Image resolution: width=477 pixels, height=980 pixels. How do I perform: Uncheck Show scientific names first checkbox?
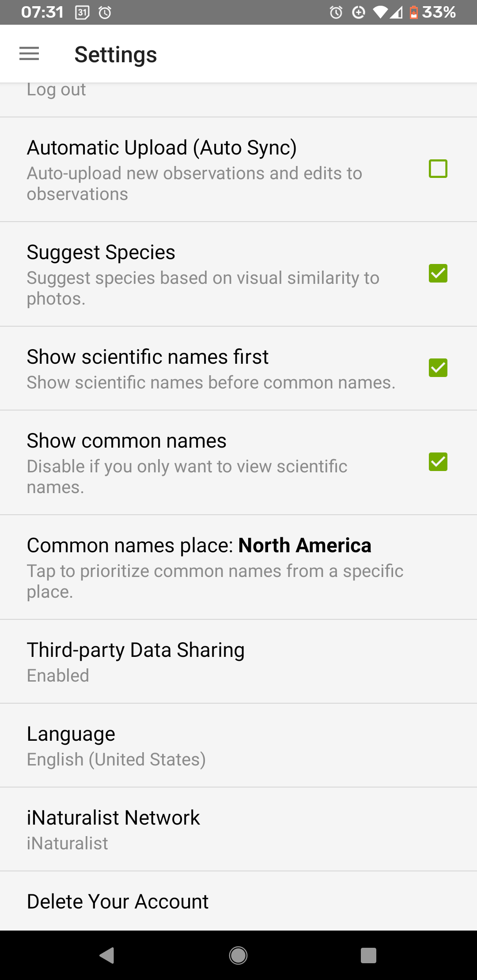438,368
